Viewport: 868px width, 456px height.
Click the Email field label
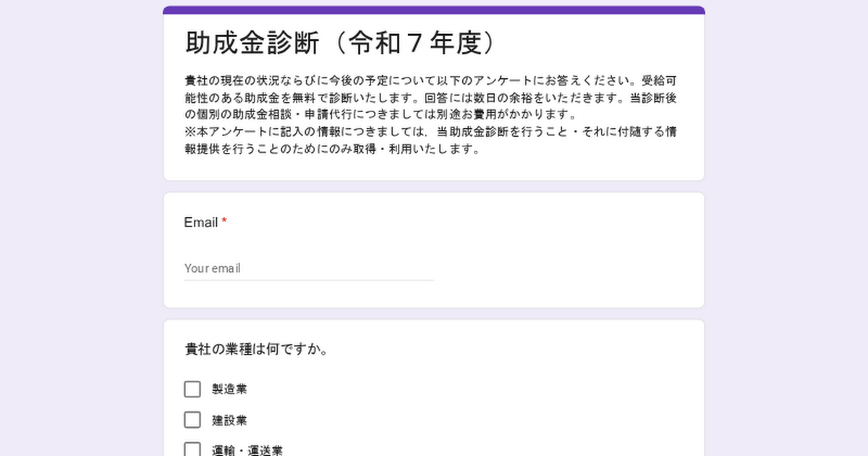pos(200,222)
